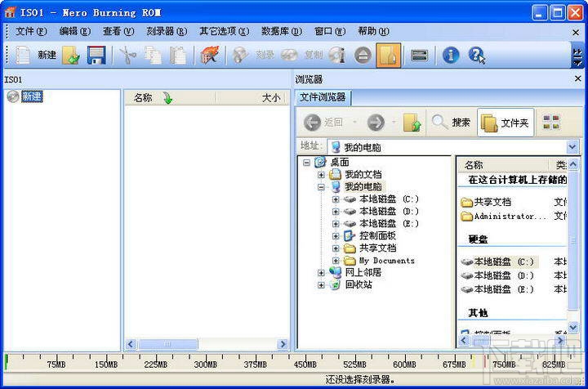Open the Back history dropdown arrow
The height and width of the screenshot is (389, 588).
click(x=354, y=123)
